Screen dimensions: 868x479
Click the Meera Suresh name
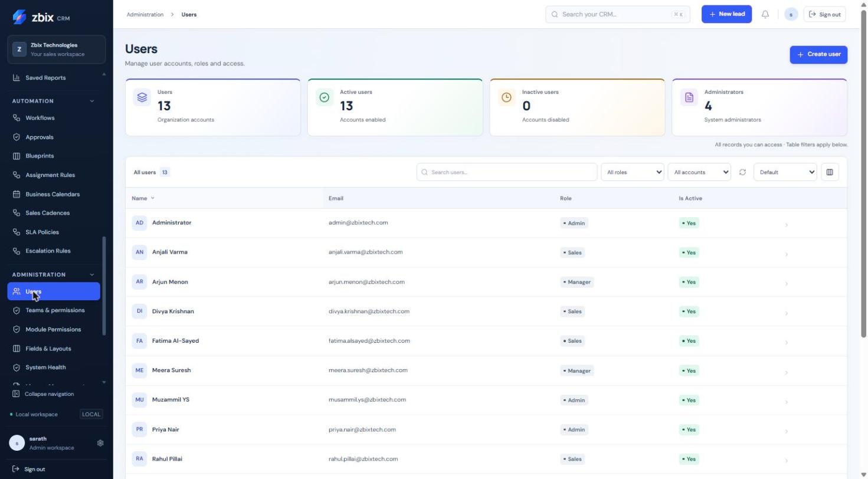pyautogui.click(x=171, y=370)
